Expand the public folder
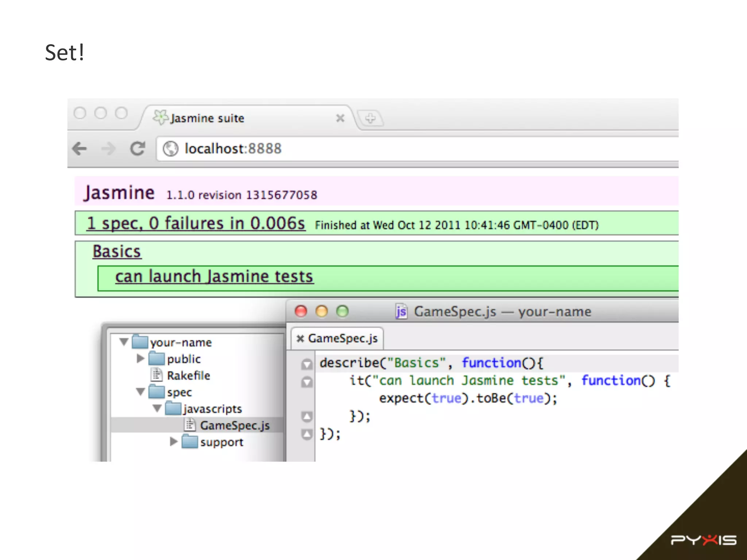 140,359
